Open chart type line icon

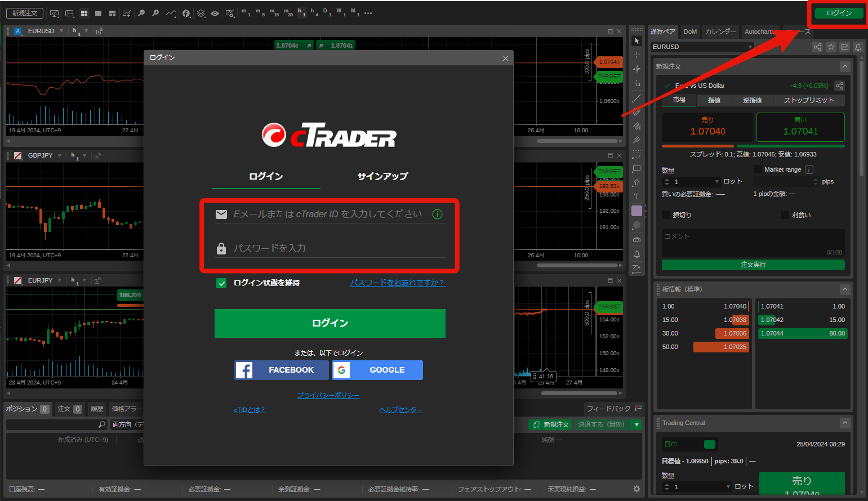coord(171,13)
